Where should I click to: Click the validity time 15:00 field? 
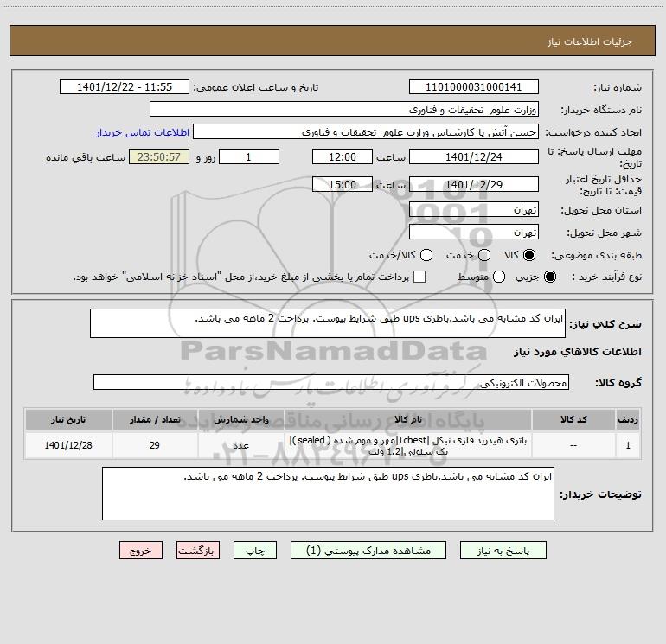[x=343, y=184]
